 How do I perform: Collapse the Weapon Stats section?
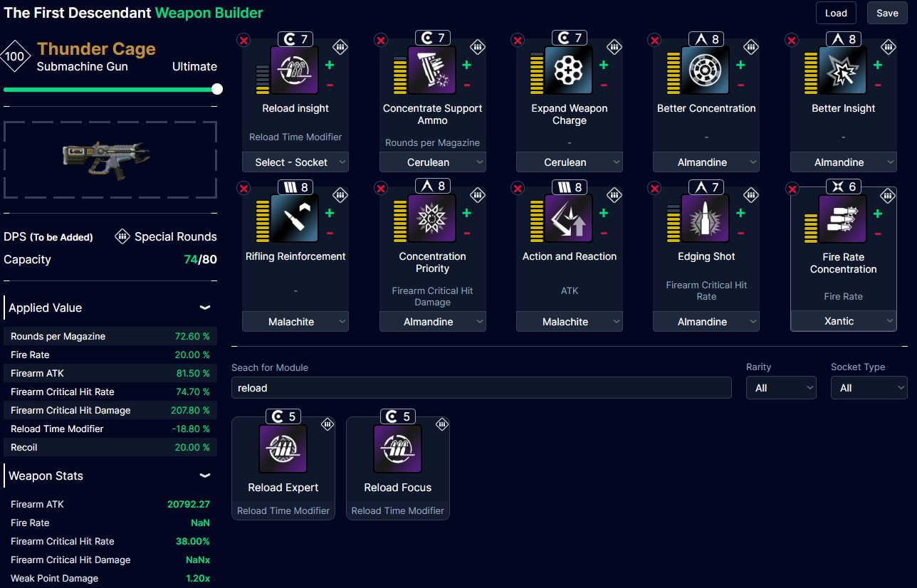pos(205,476)
